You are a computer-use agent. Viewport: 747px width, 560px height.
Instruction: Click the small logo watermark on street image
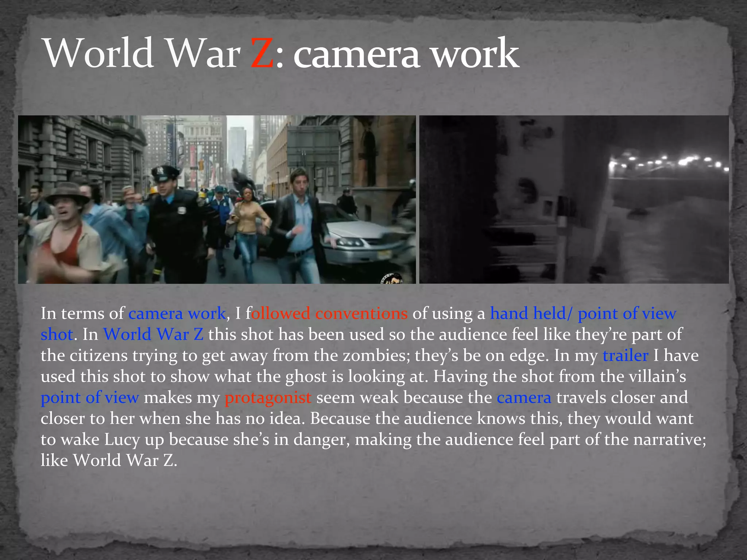392,279
